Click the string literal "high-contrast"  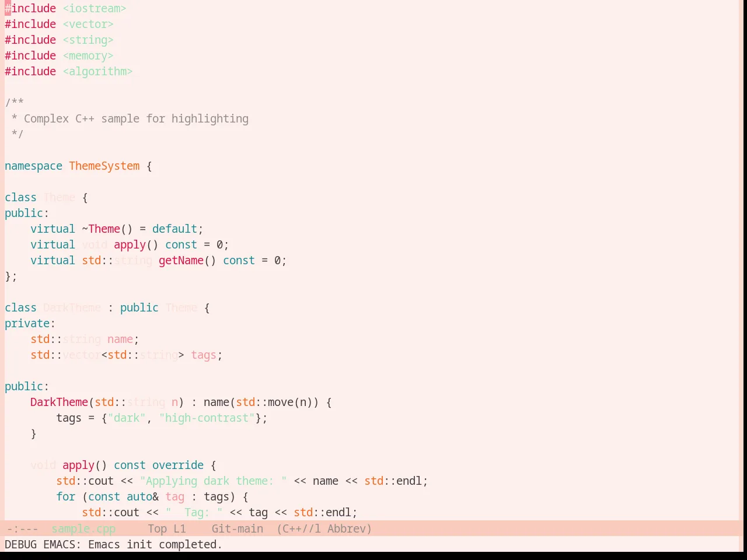(x=207, y=418)
